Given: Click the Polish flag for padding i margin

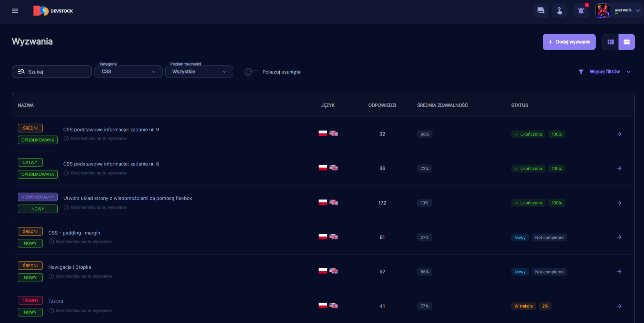Looking at the screenshot, I should (323, 237).
